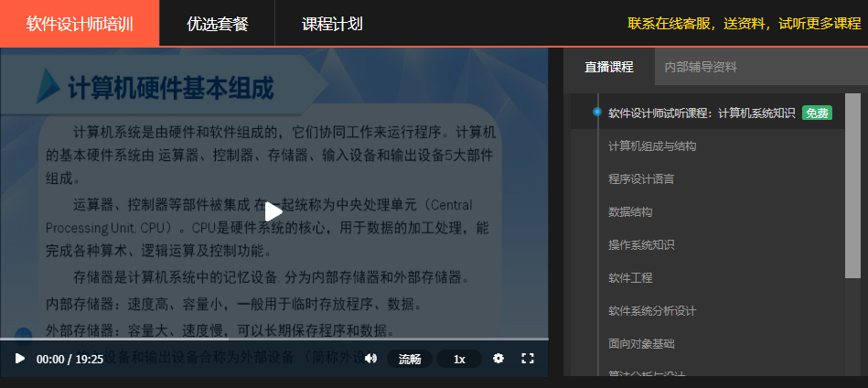Image resolution: width=868 pixels, height=388 pixels.
Task: Click the green 免费 badge
Action: point(817,113)
